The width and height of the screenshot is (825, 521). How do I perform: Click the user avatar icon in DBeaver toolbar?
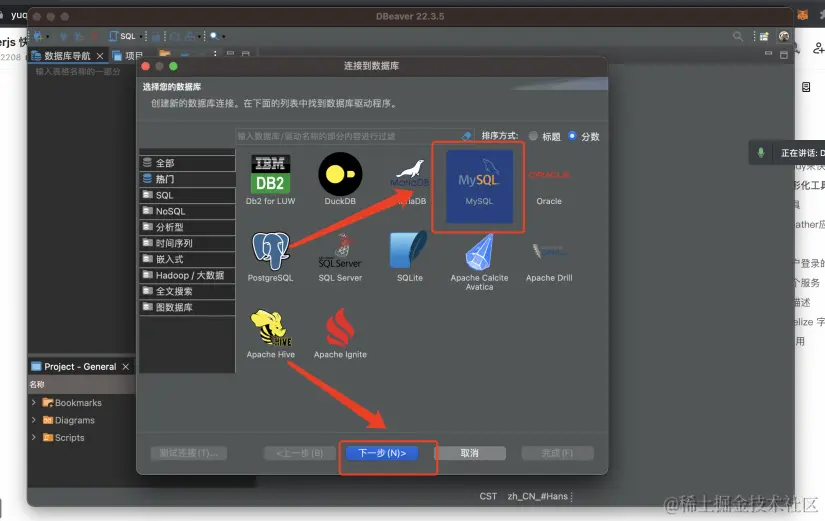(784, 36)
